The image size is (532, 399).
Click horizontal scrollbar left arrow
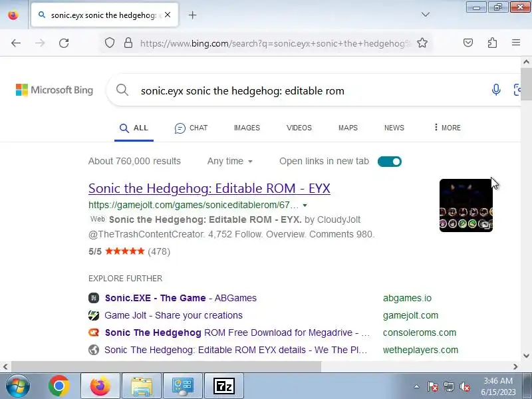[5, 367]
